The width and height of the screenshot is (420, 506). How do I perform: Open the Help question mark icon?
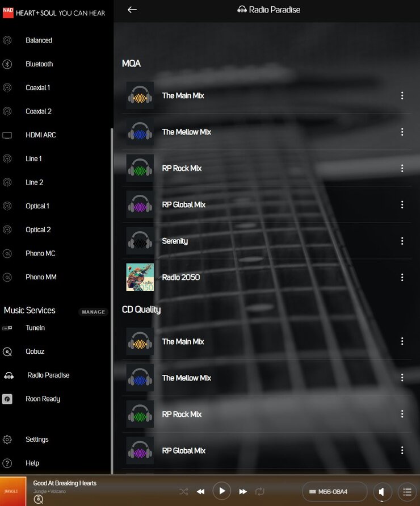7,463
